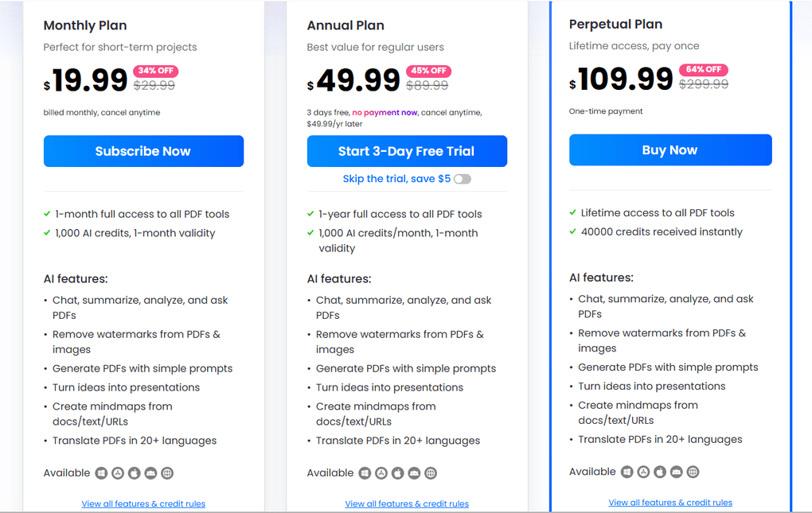Image resolution: width=812 pixels, height=513 pixels.
Task: Click the Apple icon in Annual Plan availability row
Action: [x=397, y=472]
